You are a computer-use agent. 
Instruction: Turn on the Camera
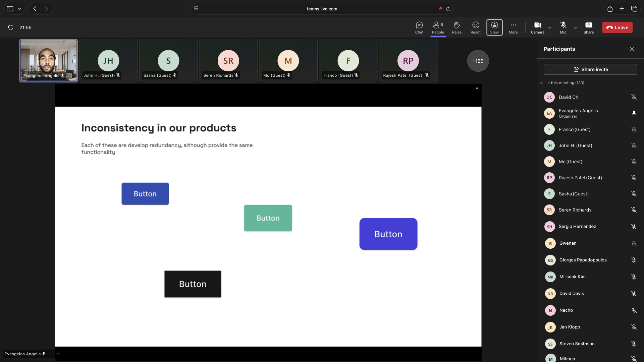(x=537, y=27)
